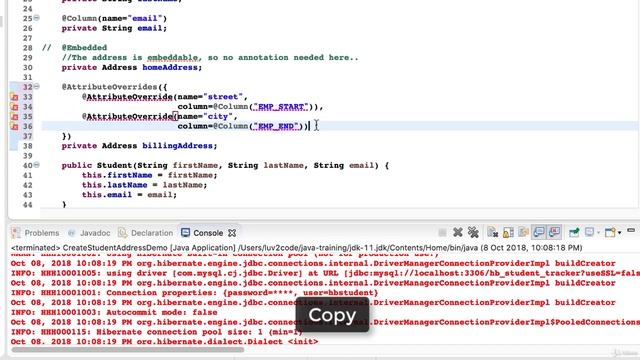640x360 pixels.
Task: Click the Declaration tab icon
Action: [122, 233]
